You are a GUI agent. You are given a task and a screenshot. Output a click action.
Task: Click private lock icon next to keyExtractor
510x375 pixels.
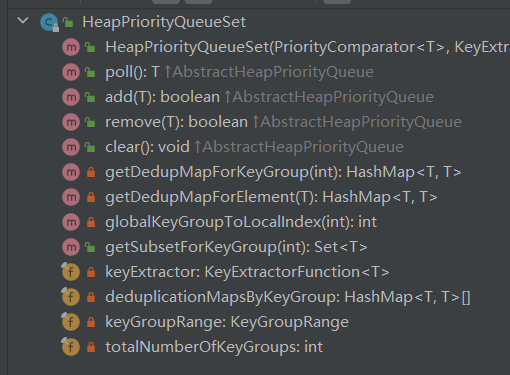(91, 272)
